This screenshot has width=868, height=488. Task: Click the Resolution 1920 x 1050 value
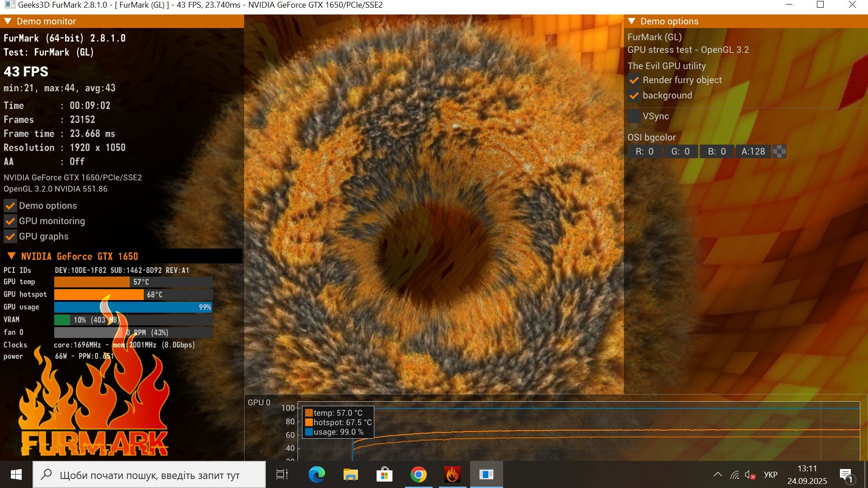tap(98, 148)
